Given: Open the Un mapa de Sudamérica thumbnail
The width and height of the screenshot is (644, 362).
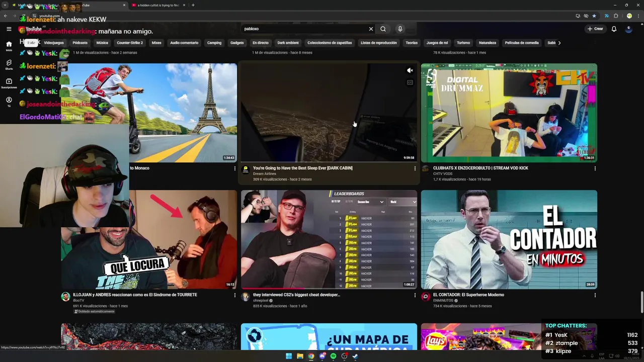Looking at the screenshot, I should [329, 336].
